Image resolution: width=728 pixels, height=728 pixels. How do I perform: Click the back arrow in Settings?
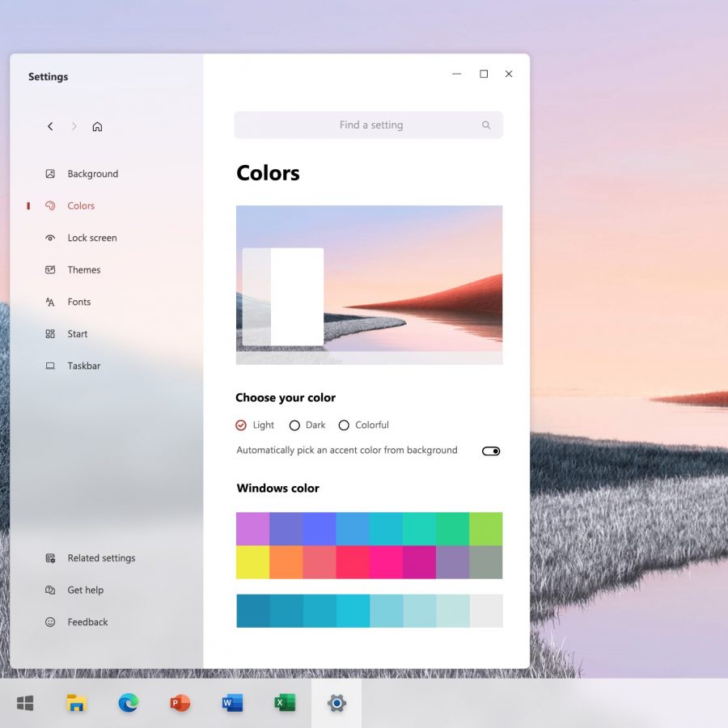coord(50,126)
